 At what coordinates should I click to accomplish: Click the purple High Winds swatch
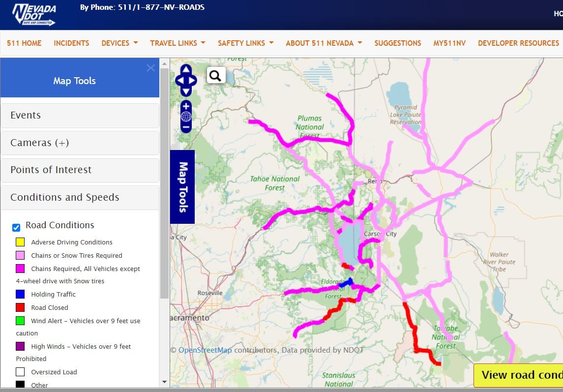tap(20, 346)
